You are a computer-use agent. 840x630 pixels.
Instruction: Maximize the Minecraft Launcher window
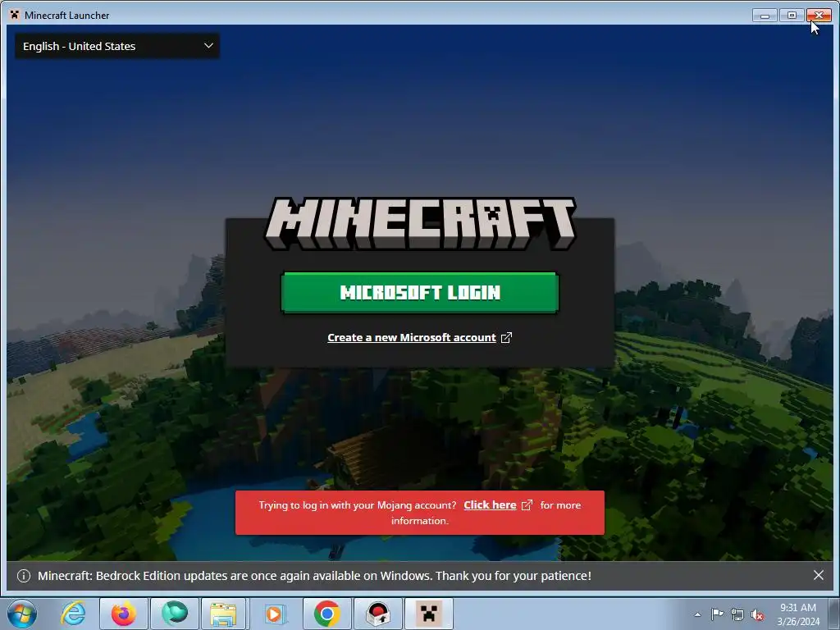(x=792, y=16)
